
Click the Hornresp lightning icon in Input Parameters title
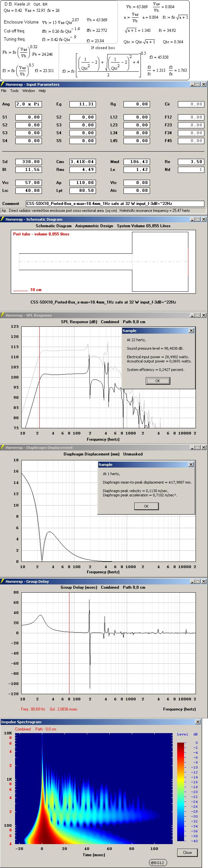coord(3,84)
